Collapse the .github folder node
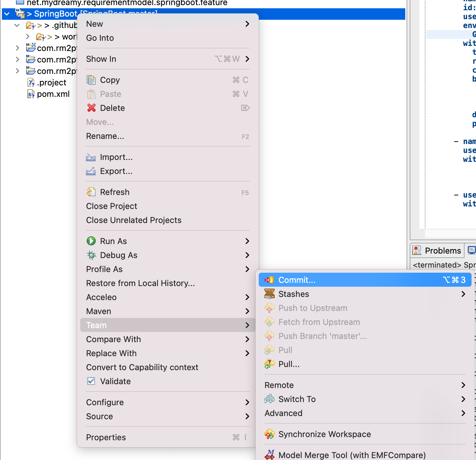 coord(17,25)
